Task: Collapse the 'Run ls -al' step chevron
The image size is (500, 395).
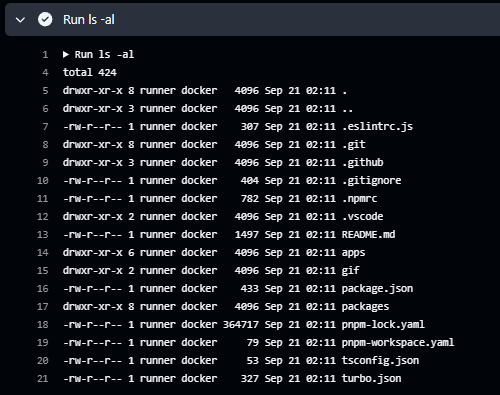Action: click(20, 20)
